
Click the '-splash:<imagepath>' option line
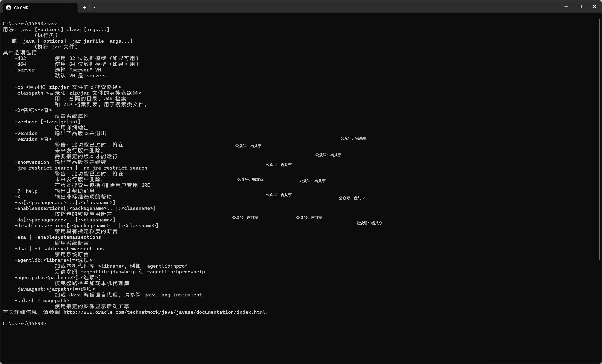coord(42,301)
